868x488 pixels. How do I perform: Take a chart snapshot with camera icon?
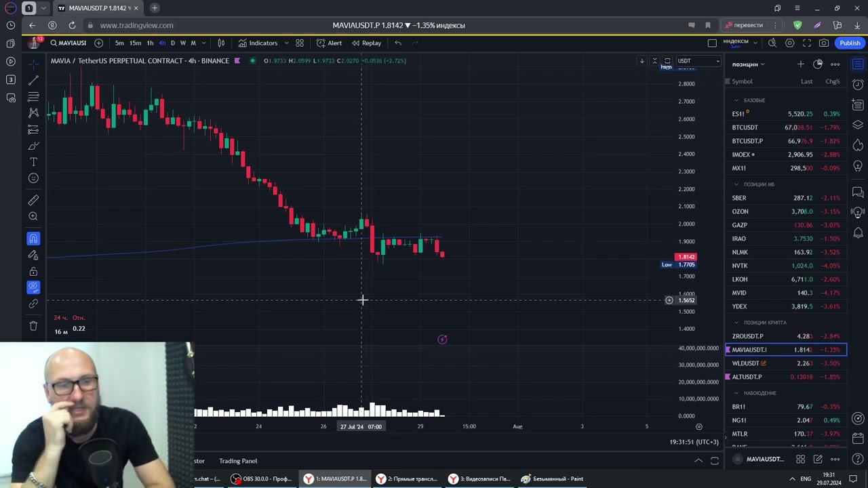(824, 43)
